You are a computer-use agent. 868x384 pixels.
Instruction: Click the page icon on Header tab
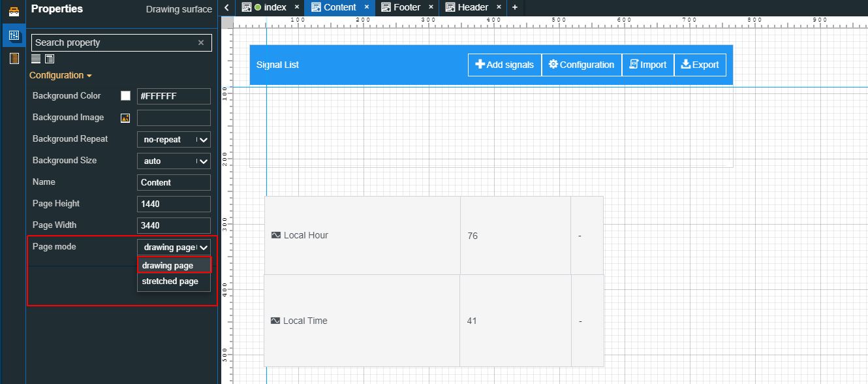450,7
